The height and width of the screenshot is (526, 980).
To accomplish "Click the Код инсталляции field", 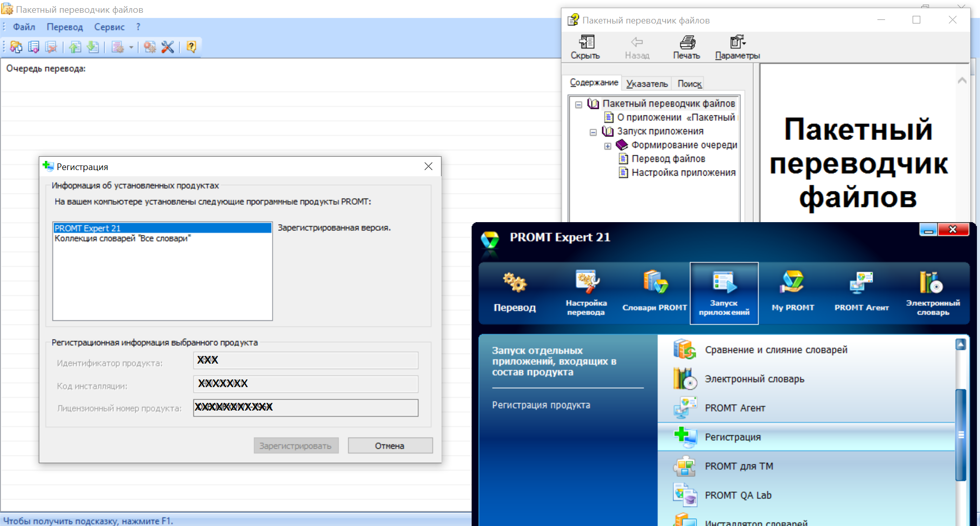I will coord(306,384).
